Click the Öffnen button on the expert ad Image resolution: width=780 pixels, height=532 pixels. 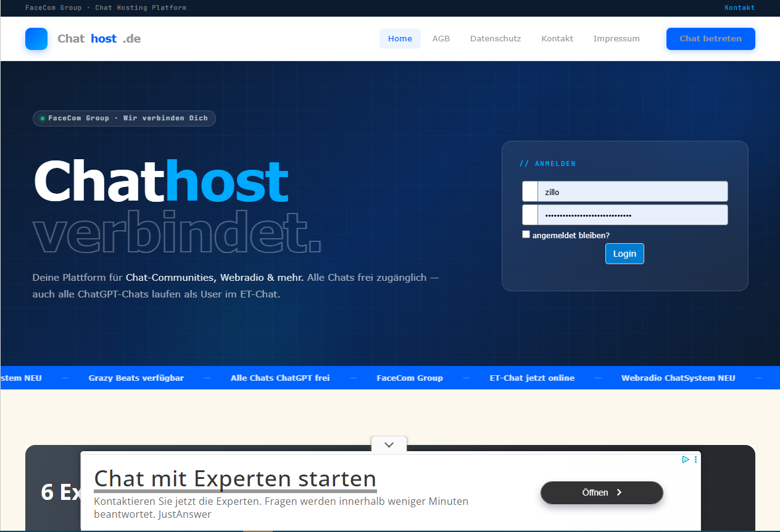602,493
